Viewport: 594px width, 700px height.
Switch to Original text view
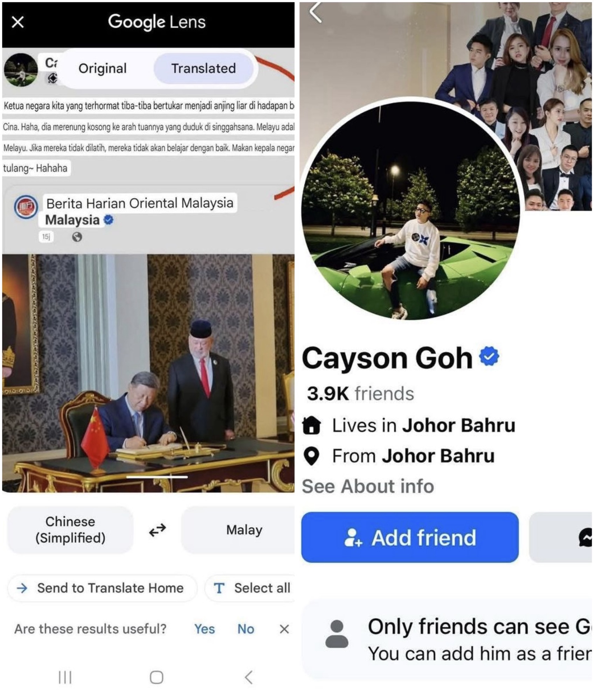pyautogui.click(x=103, y=69)
